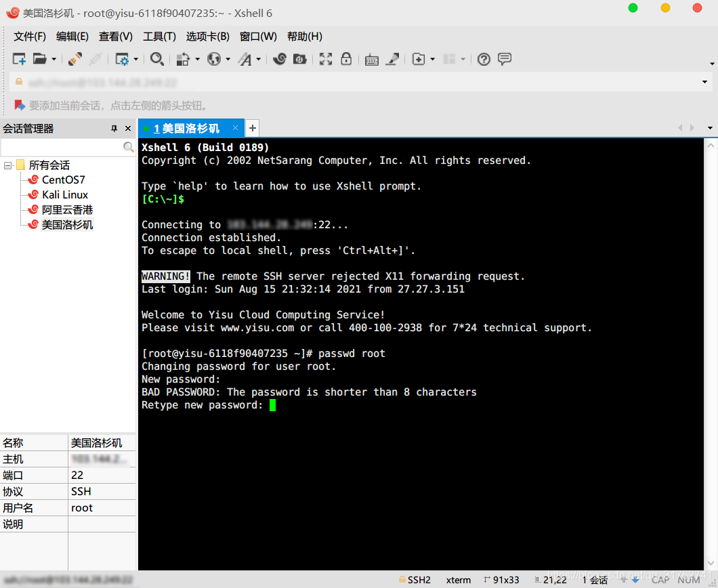Click the 用户名 value root cell
The width and height of the screenshot is (718, 588).
102,508
